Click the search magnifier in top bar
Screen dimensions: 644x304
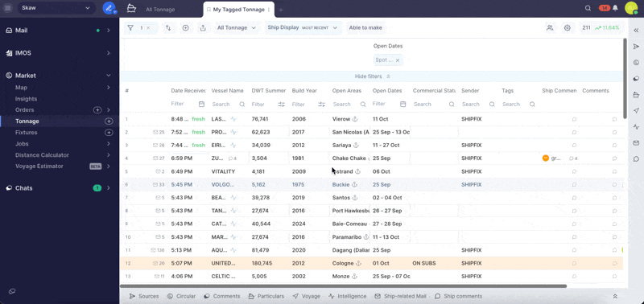pos(588,8)
